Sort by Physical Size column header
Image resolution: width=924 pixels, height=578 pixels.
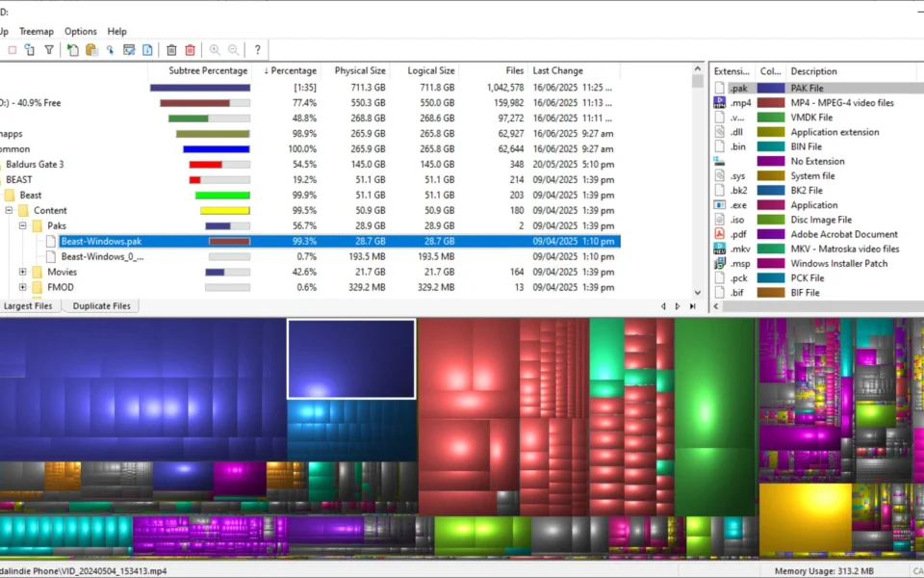355,70
